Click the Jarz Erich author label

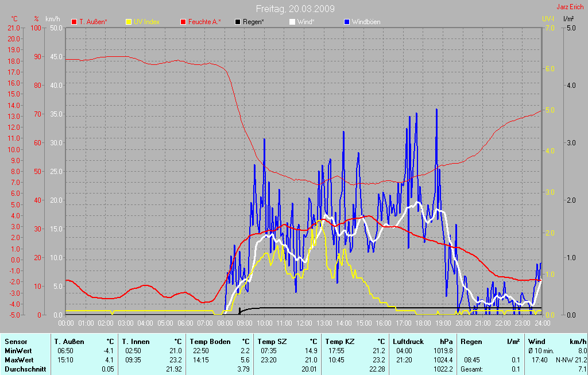tap(571, 7)
